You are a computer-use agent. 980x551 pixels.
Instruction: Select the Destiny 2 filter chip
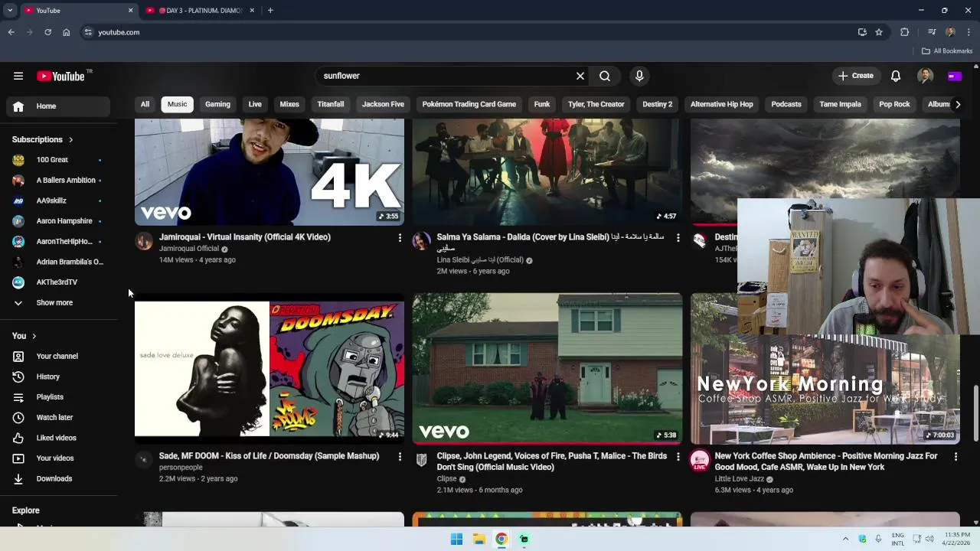tap(658, 104)
